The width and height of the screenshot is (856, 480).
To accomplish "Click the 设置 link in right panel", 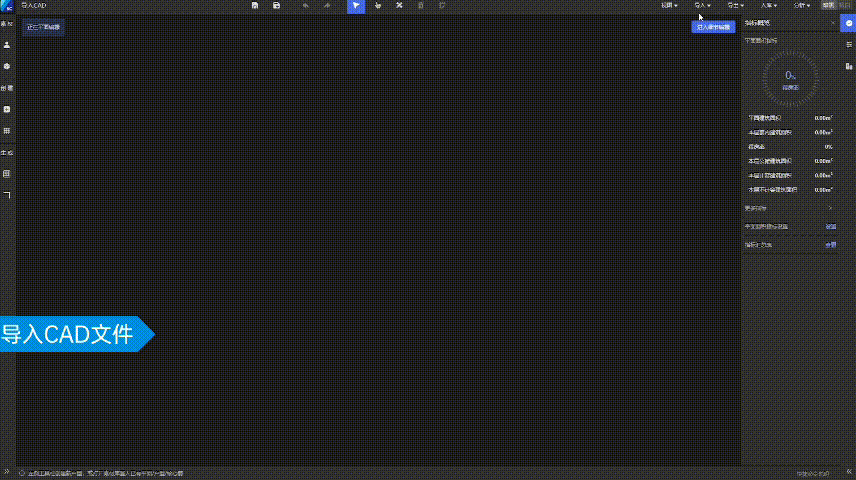I will (x=830, y=227).
